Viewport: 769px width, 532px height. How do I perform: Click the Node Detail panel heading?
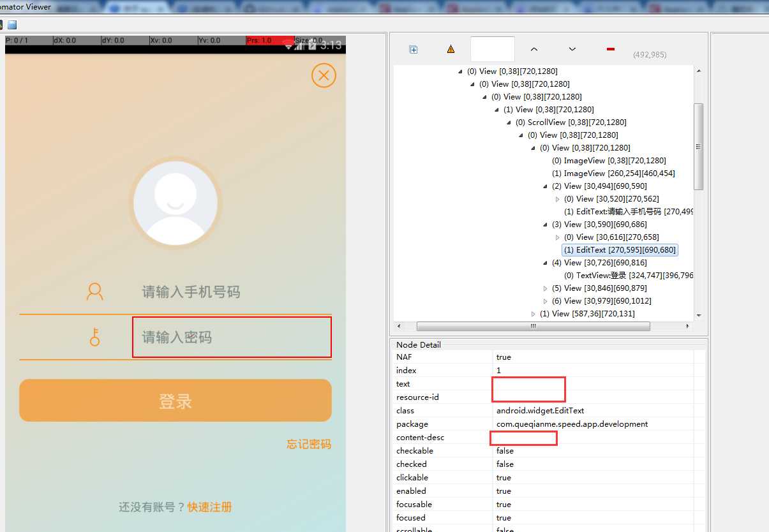418,344
